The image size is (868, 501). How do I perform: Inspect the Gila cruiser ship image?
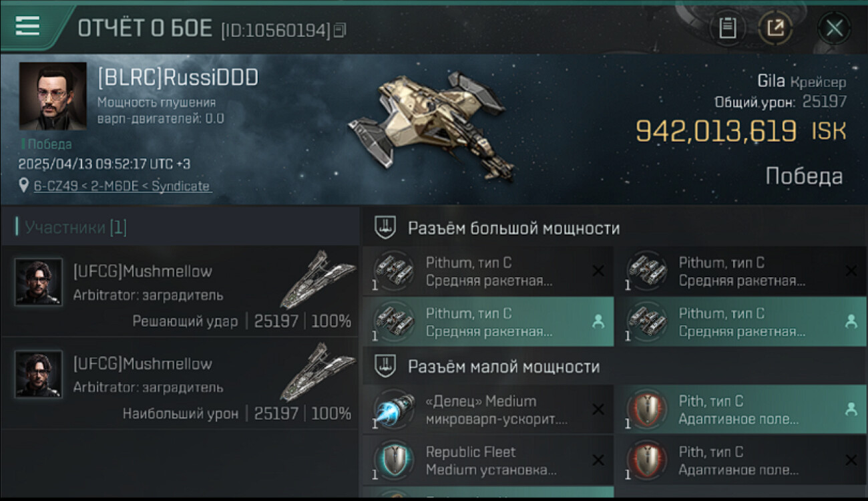[x=431, y=126]
